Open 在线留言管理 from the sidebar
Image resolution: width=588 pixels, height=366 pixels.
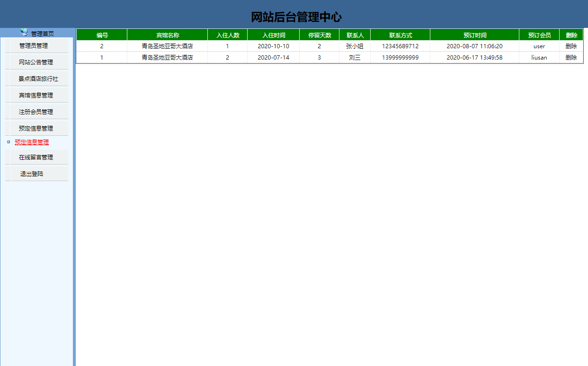point(36,157)
